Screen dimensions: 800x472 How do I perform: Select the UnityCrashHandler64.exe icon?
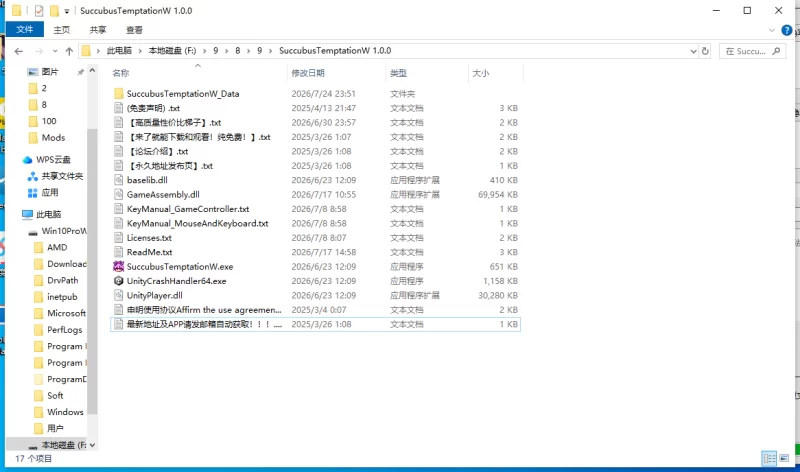[118, 281]
